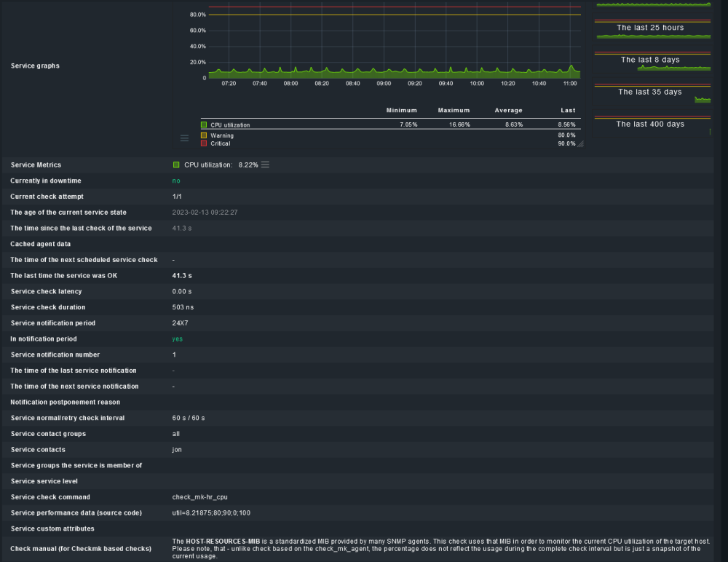Click the green CPU utilization legend swatch
Viewport: 728px width, 562px height.
204,124
